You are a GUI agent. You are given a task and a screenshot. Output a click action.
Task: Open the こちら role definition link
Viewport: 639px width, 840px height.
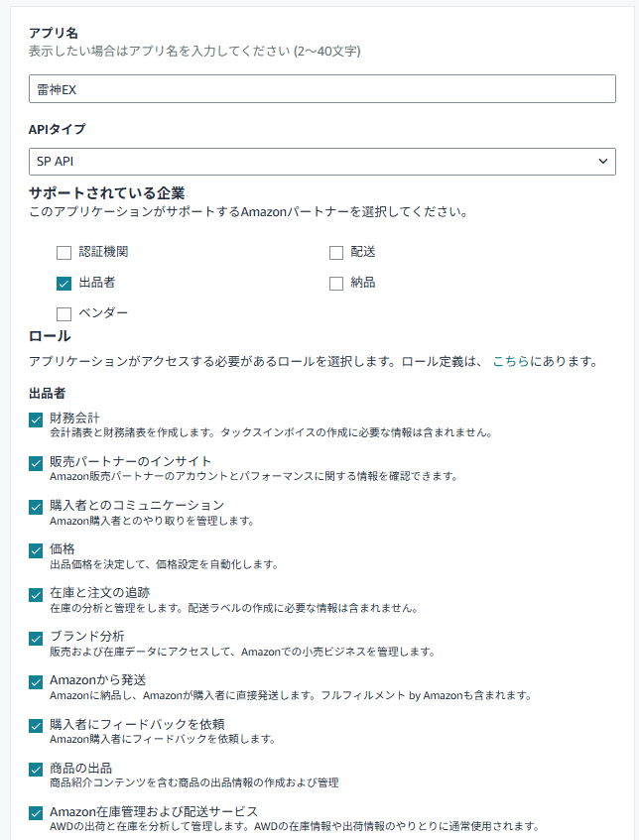point(511,362)
